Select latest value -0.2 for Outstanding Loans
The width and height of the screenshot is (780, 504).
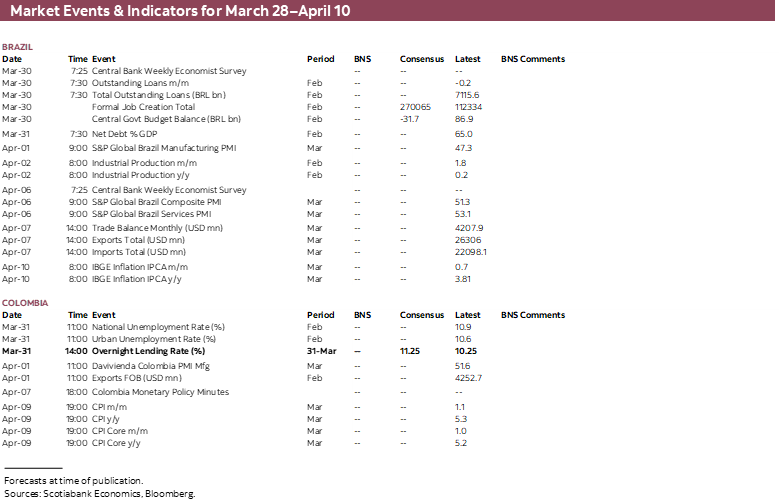pos(463,83)
